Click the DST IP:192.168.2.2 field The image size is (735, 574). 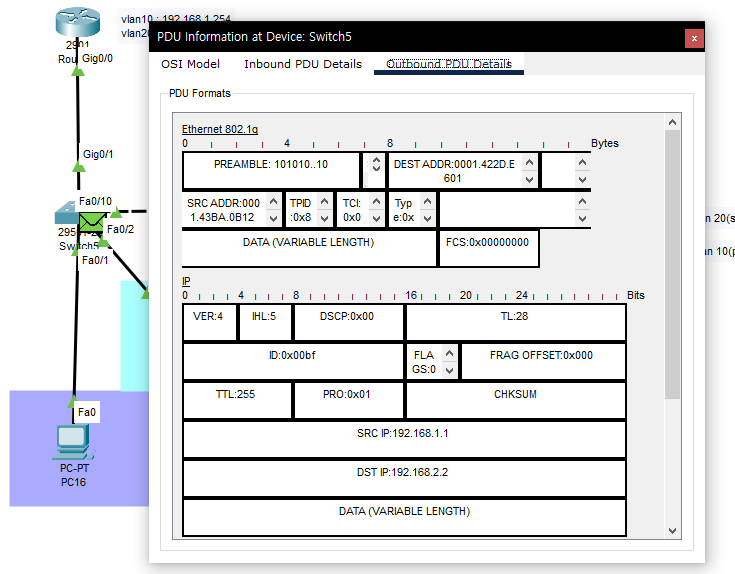[404, 478]
